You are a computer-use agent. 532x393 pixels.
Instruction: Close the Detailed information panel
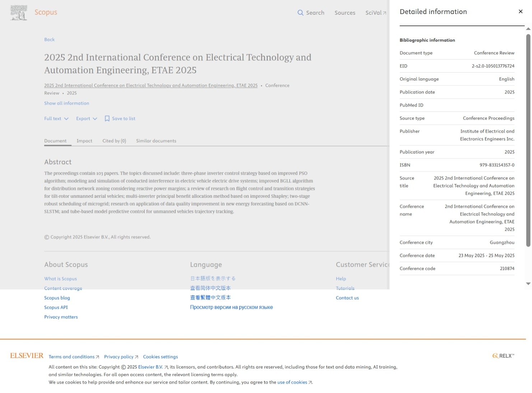coord(521,11)
